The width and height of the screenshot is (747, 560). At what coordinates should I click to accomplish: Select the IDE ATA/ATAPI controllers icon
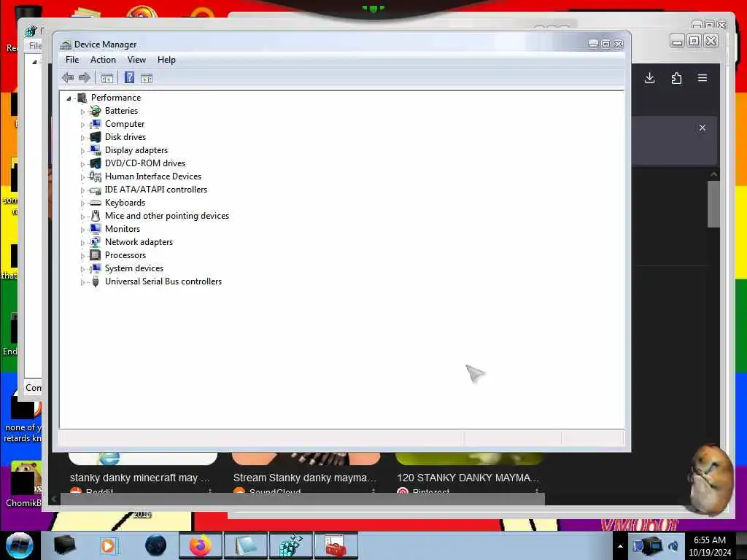coord(96,190)
